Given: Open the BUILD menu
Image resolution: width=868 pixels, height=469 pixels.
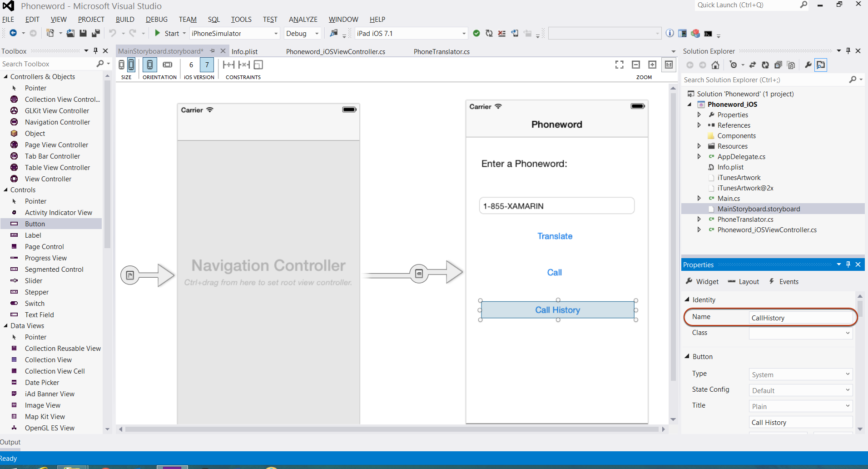Looking at the screenshot, I should tap(125, 20).
